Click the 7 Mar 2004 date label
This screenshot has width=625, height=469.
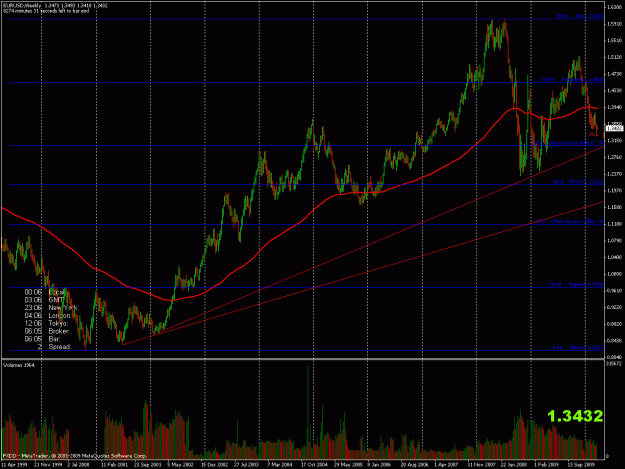click(280, 465)
